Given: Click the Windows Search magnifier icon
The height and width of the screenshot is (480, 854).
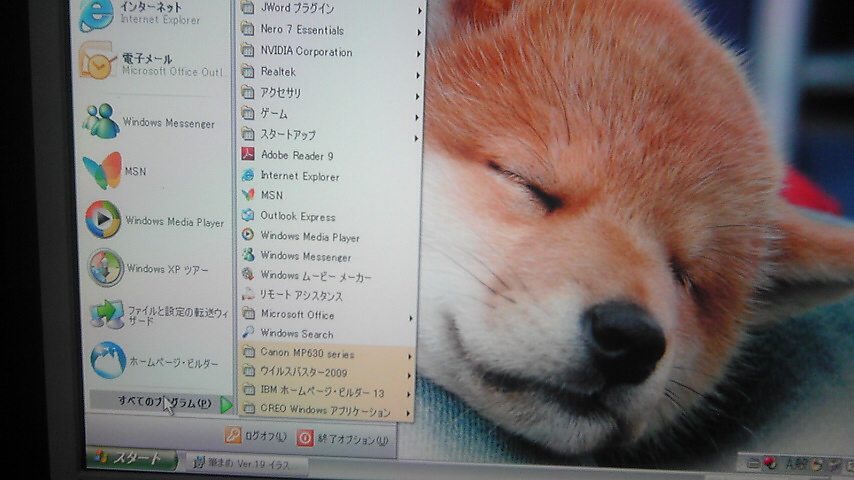Looking at the screenshot, I should (x=248, y=332).
